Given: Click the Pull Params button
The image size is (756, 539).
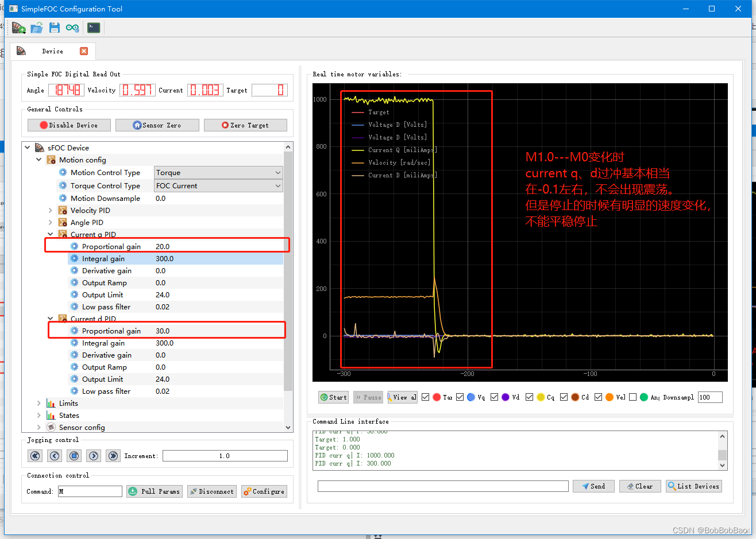Looking at the screenshot, I should tap(155, 491).
